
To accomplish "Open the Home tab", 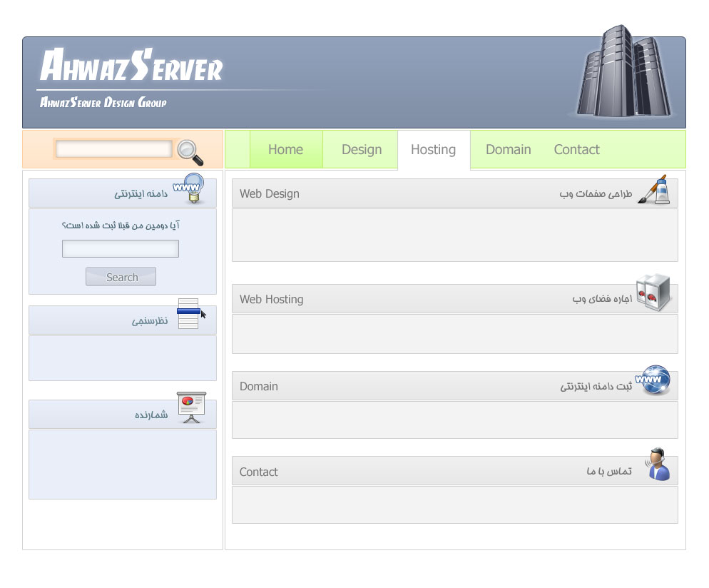I will [286, 150].
